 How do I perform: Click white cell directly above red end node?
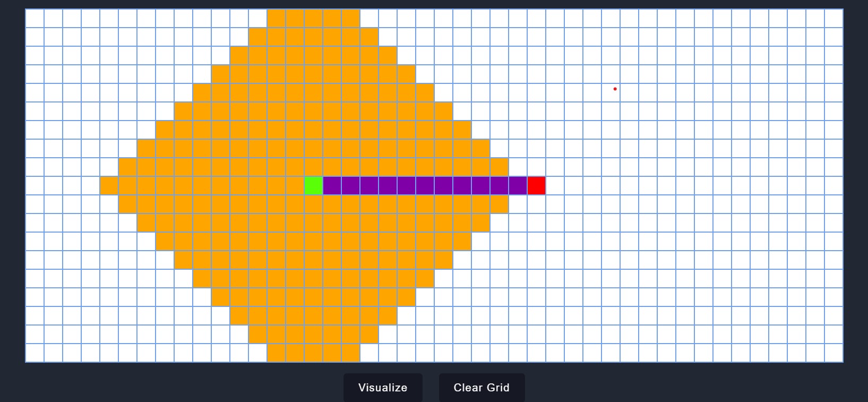coord(536,167)
